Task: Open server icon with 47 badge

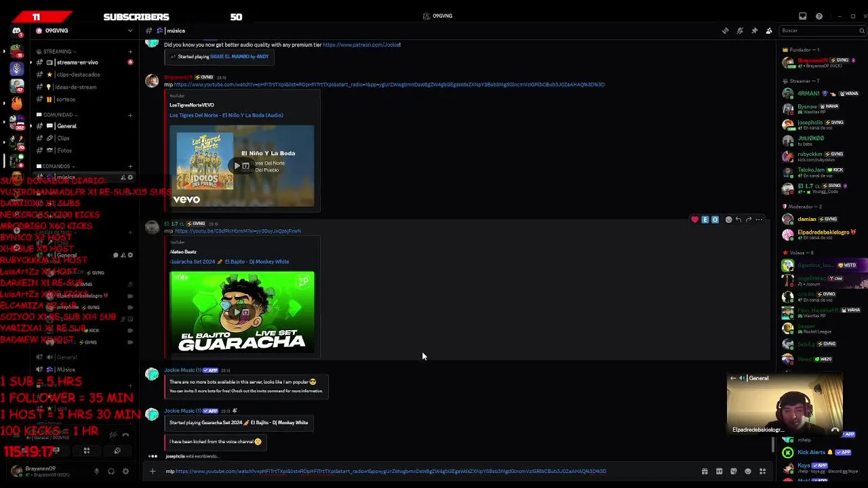Action: [17, 86]
